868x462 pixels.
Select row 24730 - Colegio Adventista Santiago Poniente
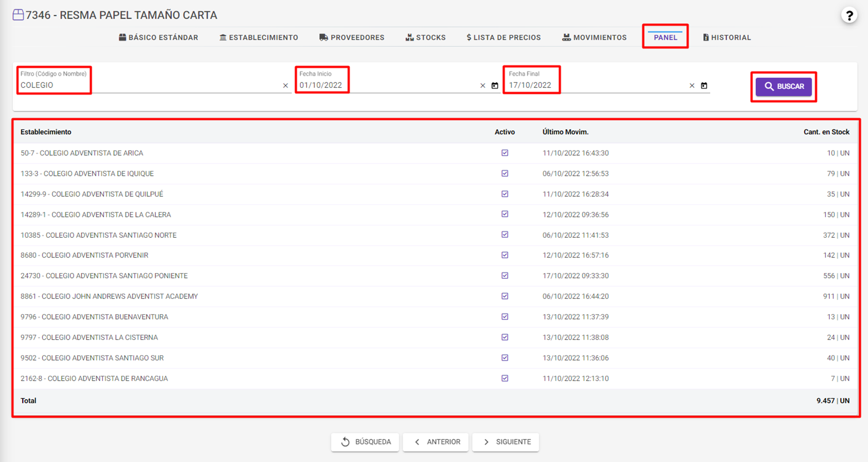tap(435, 276)
